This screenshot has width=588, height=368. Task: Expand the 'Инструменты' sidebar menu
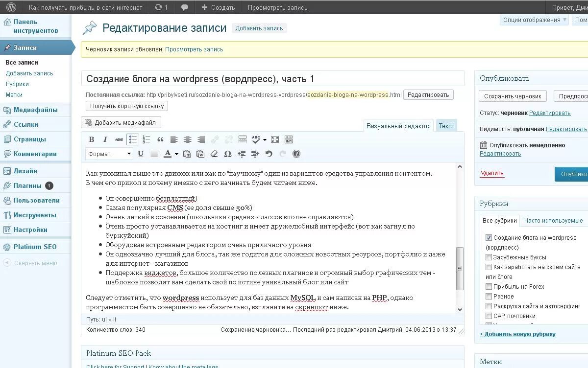point(35,215)
